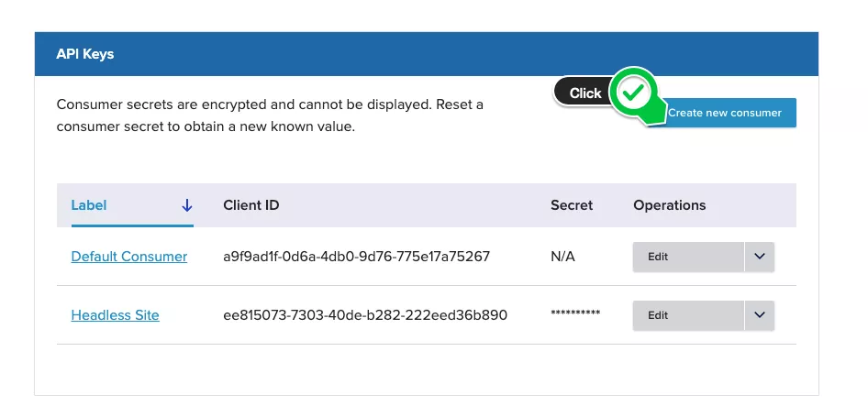The image size is (868, 417).
Task: Sort the table by Label column
Action: coord(89,205)
